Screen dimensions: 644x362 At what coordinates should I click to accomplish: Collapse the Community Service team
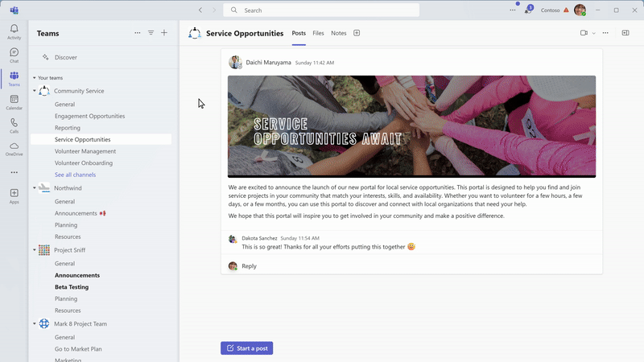click(x=35, y=91)
